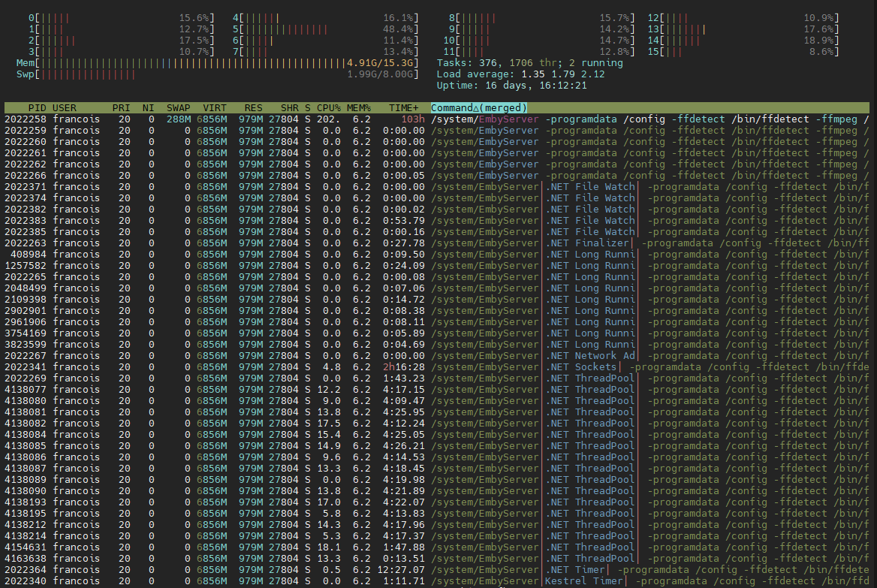Click the PRI column header
The width and height of the screenshot is (877, 588).
coord(121,108)
